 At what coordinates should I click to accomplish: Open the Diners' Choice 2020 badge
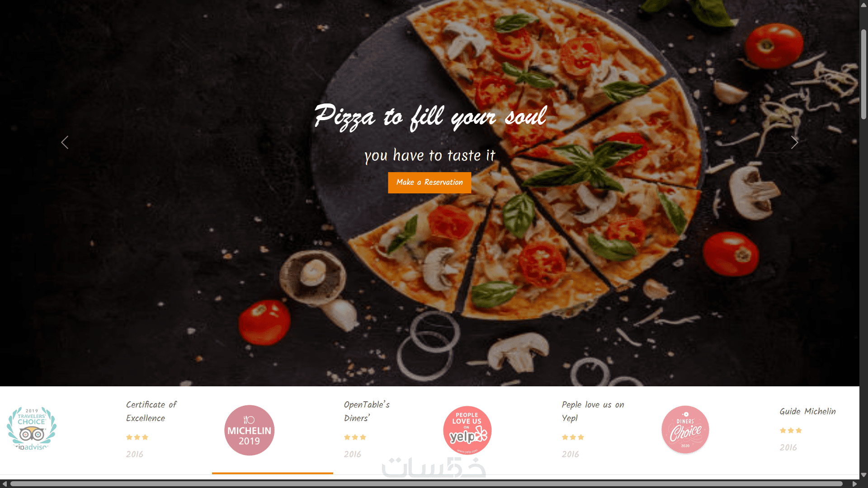tap(685, 430)
